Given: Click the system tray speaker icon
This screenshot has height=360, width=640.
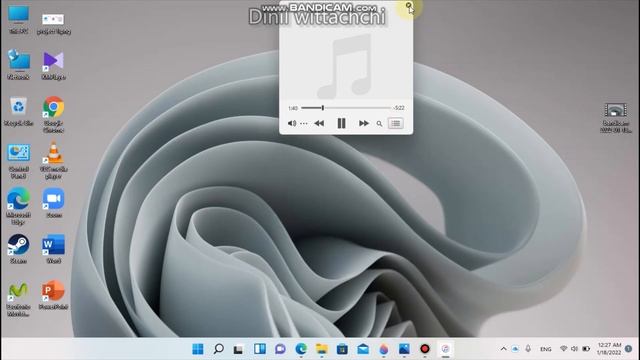Looking at the screenshot, I should (574, 349).
